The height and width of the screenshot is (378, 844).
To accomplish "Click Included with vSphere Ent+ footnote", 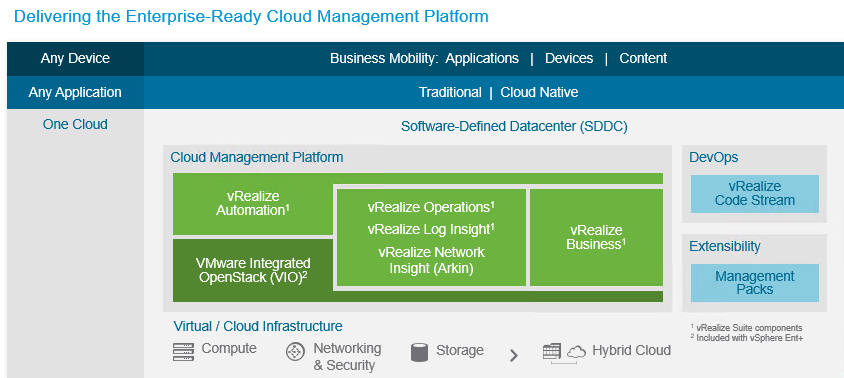I will point(746,338).
